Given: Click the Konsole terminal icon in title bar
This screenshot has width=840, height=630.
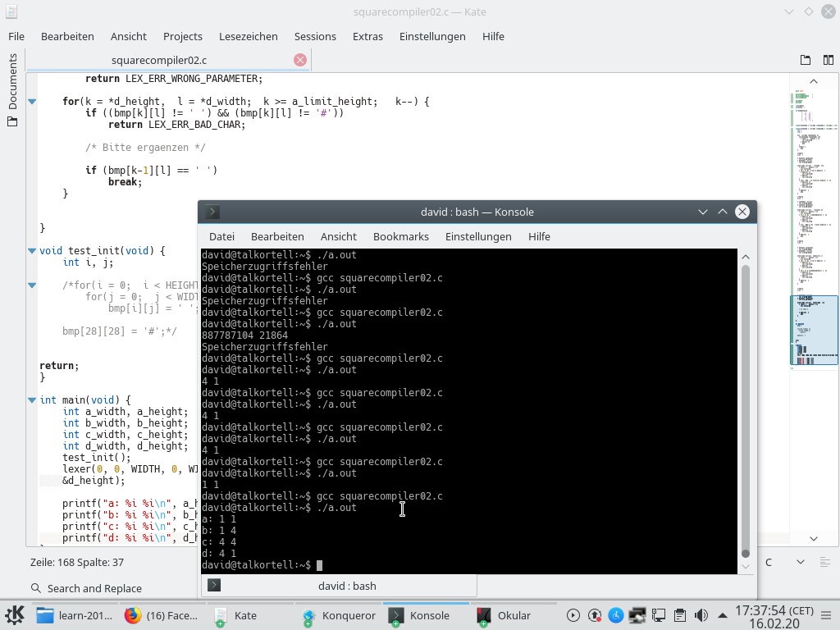Looking at the screenshot, I should pyautogui.click(x=212, y=212).
